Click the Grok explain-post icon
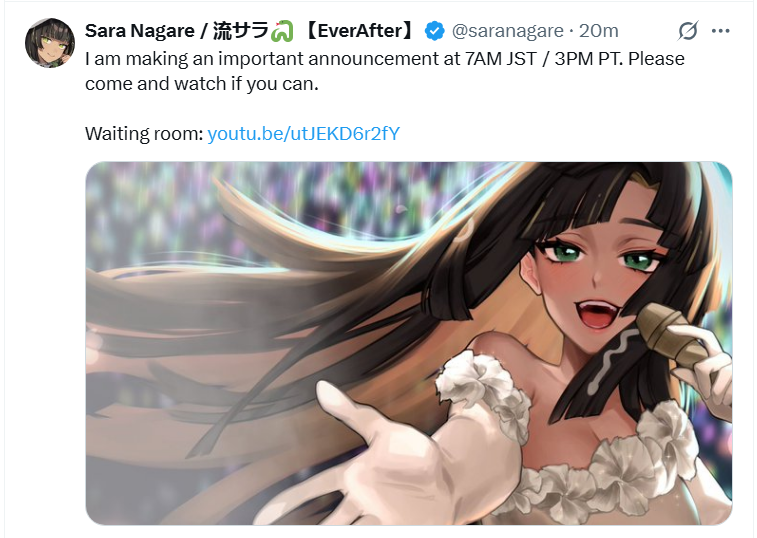 (687, 31)
